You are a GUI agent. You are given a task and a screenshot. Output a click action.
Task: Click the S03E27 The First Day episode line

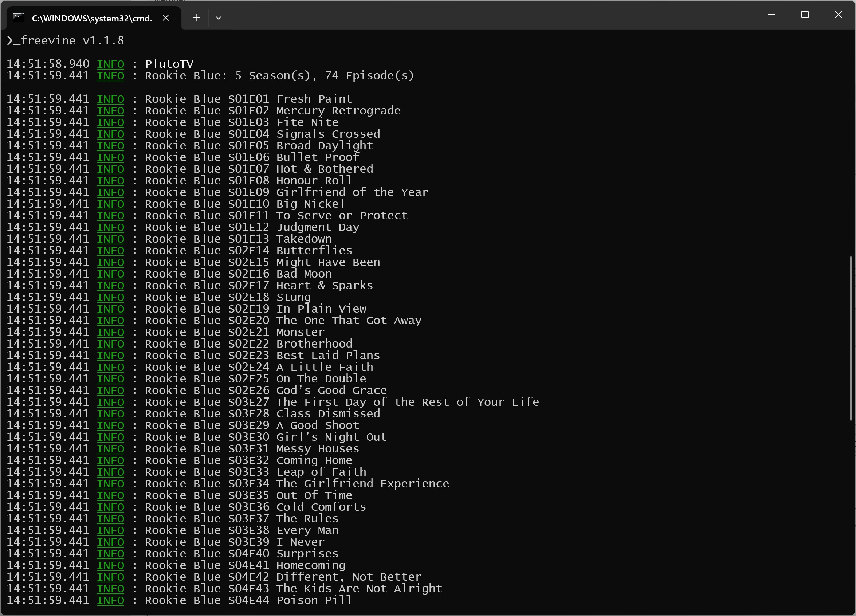342,403
